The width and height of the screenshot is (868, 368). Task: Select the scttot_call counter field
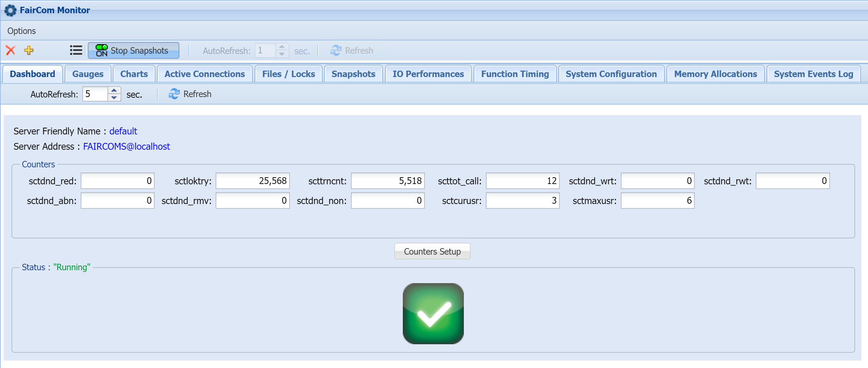click(523, 181)
